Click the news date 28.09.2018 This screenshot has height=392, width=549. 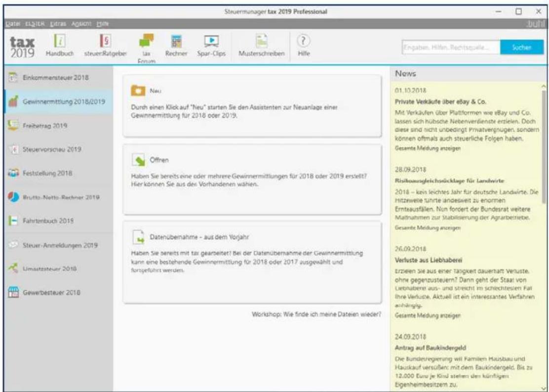click(x=411, y=170)
